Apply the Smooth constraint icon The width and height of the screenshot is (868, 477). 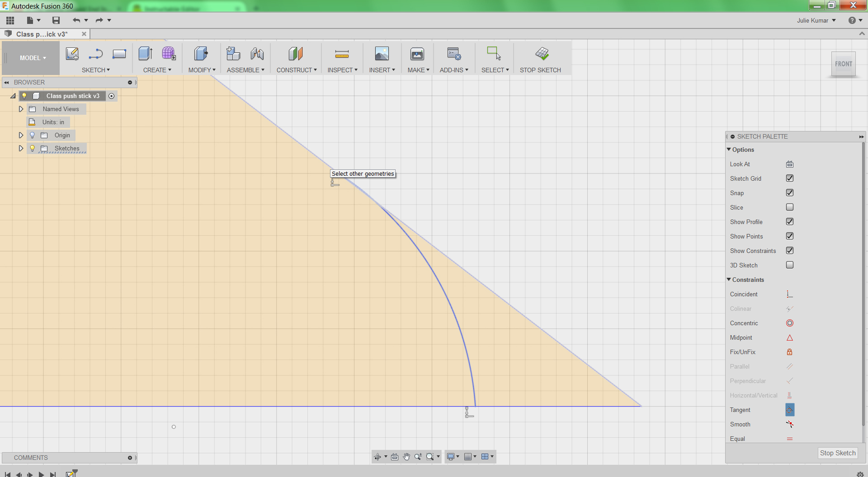(790, 424)
